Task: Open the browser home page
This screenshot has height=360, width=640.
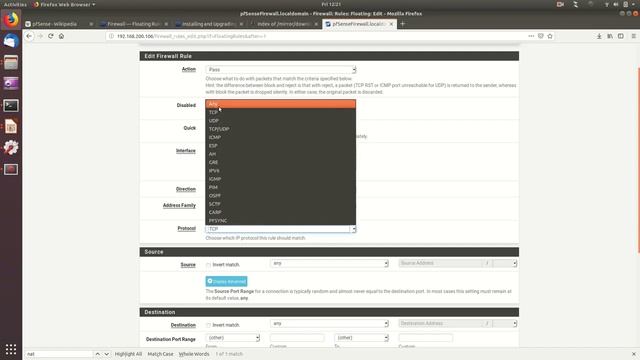Action: (x=61, y=36)
